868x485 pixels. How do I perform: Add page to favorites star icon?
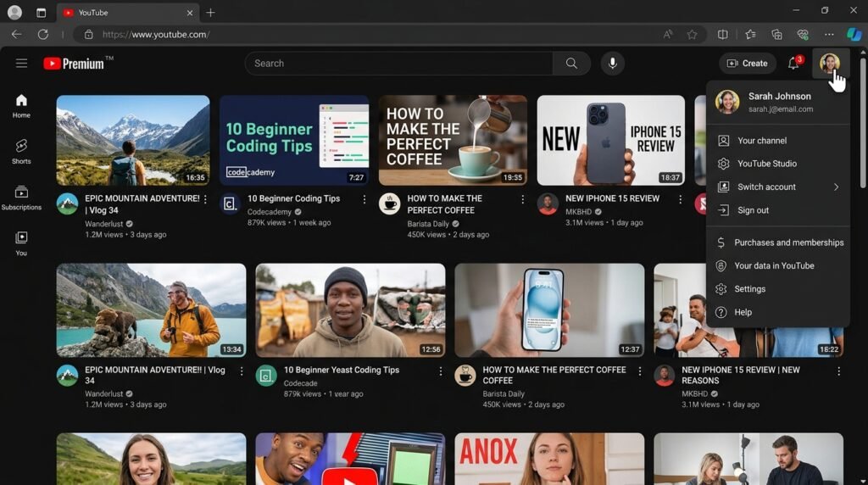[x=692, y=34]
